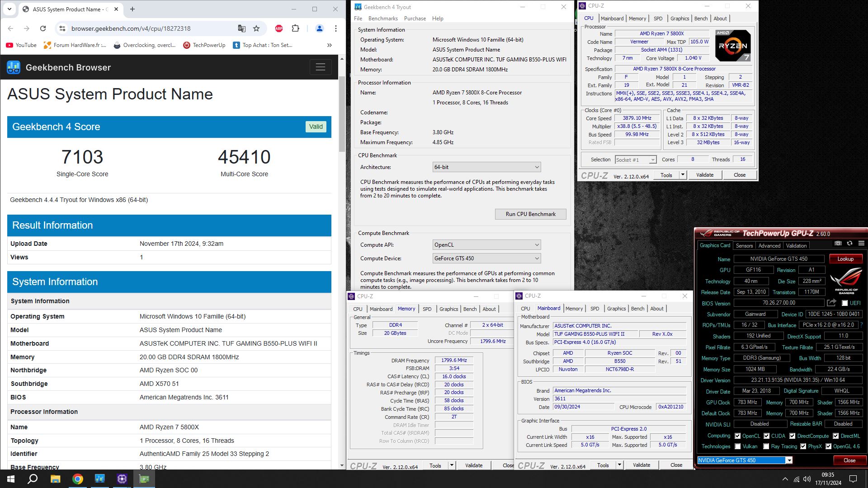The width and height of the screenshot is (868, 488).
Task: Click the Tools button in CPU-Z Mainboard window
Action: (x=603, y=465)
